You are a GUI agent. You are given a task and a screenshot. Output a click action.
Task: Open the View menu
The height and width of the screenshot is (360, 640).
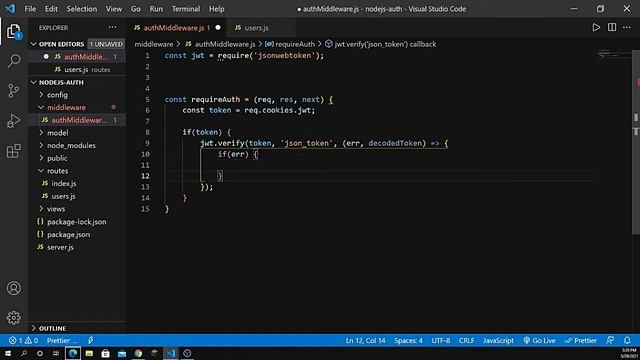point(113,9)
